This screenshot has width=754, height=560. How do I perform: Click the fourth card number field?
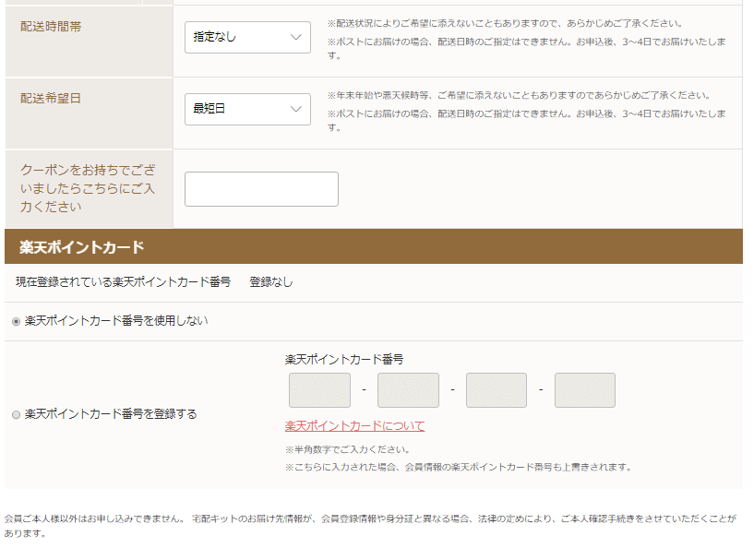[585, 390]
